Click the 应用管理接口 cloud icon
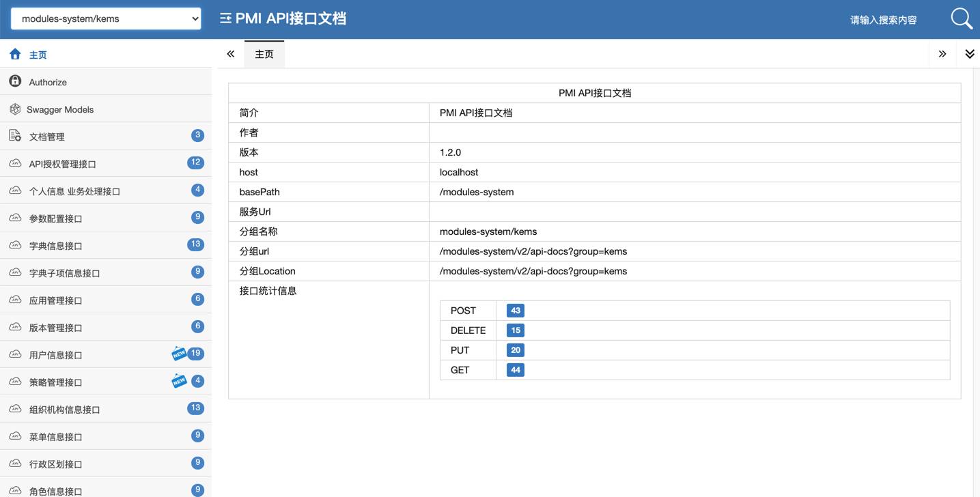The height and width of the screenshot is (497, 980). point(15,300)
